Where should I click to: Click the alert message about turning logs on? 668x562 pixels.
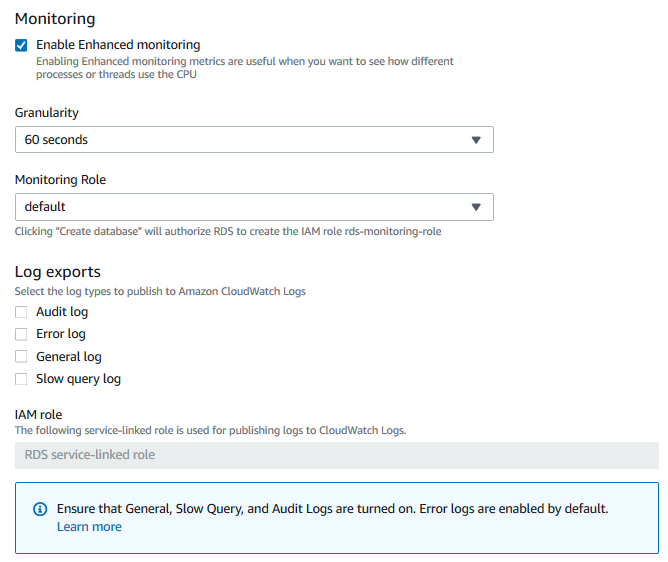pos(332,509)
